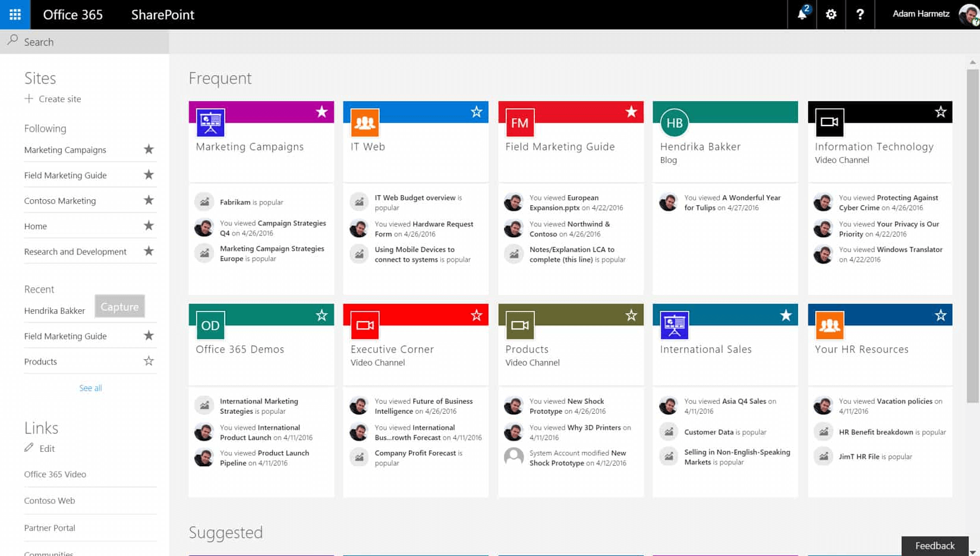Open the notifications bell
The image size is (980, 556).
tap(802, 14)
